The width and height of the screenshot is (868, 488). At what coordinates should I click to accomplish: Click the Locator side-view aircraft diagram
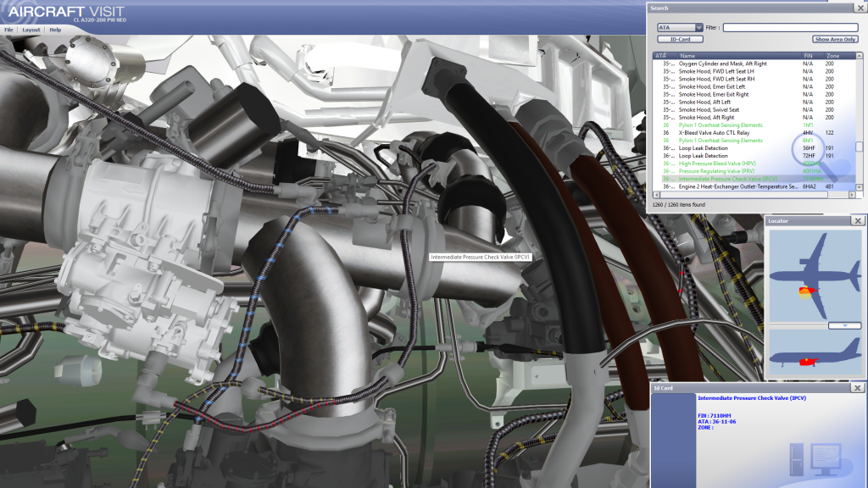(815, 353)
